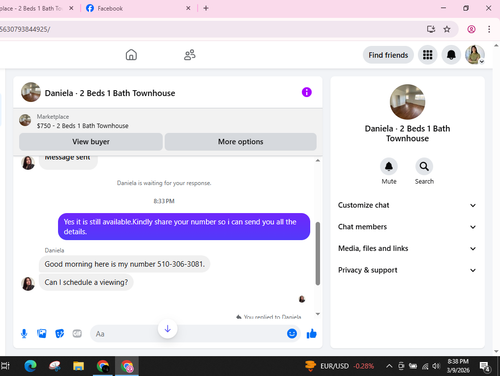This screenshot has height=376, width=500.
Task: Search in conversation magnifier icon
Action: pyautogui.click(x=424, y=166)
